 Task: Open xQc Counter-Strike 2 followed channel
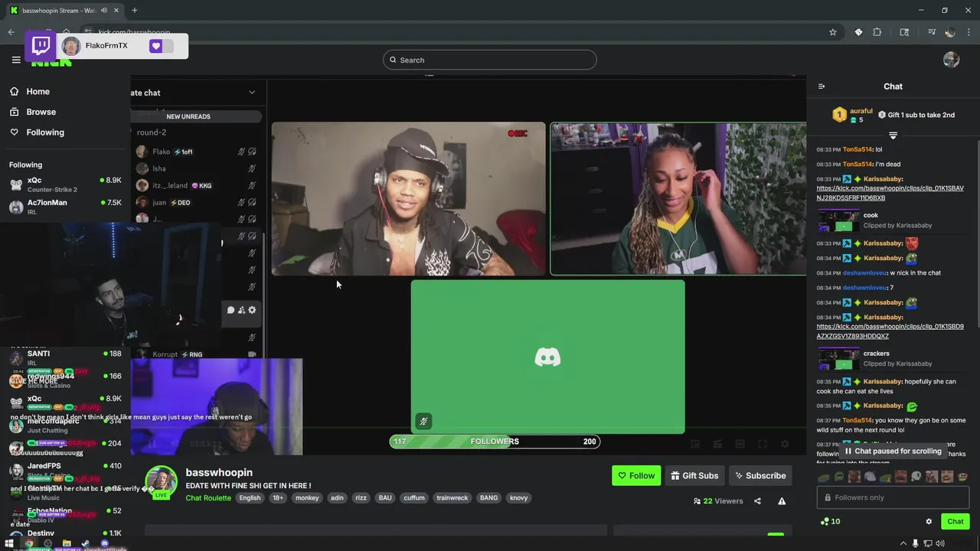pyautogui.click(x=65, y=184)
